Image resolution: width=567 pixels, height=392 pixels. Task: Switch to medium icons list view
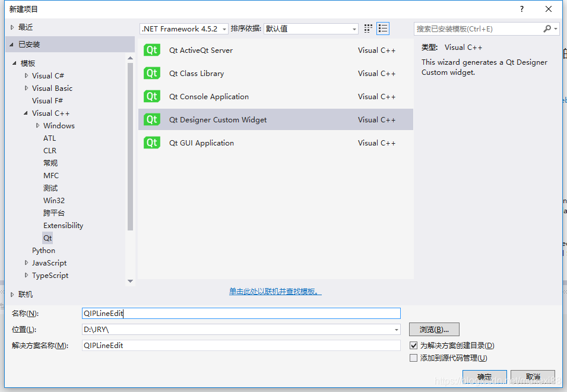(382, 29)
